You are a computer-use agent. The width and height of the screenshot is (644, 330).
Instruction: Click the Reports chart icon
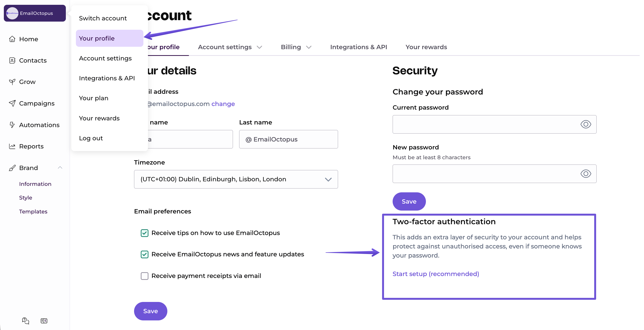[12, 146]
